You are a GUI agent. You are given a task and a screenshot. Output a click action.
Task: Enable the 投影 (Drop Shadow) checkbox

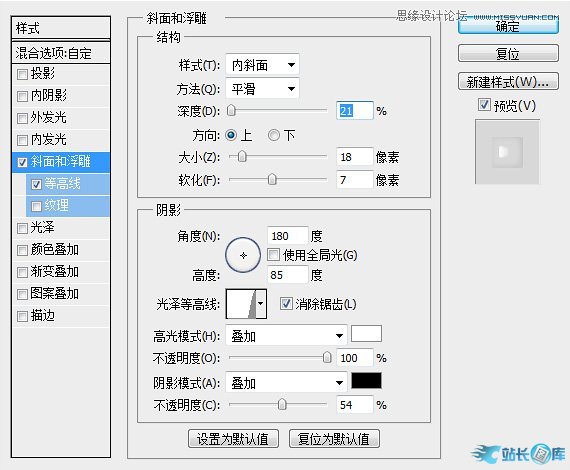coord(22,74)
